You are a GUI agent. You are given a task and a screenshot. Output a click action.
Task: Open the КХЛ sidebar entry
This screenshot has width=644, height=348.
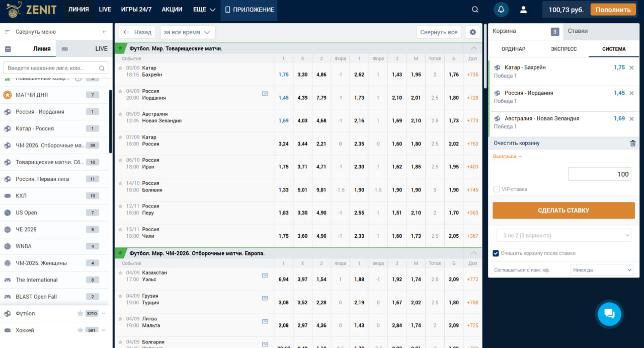point(54,196)
